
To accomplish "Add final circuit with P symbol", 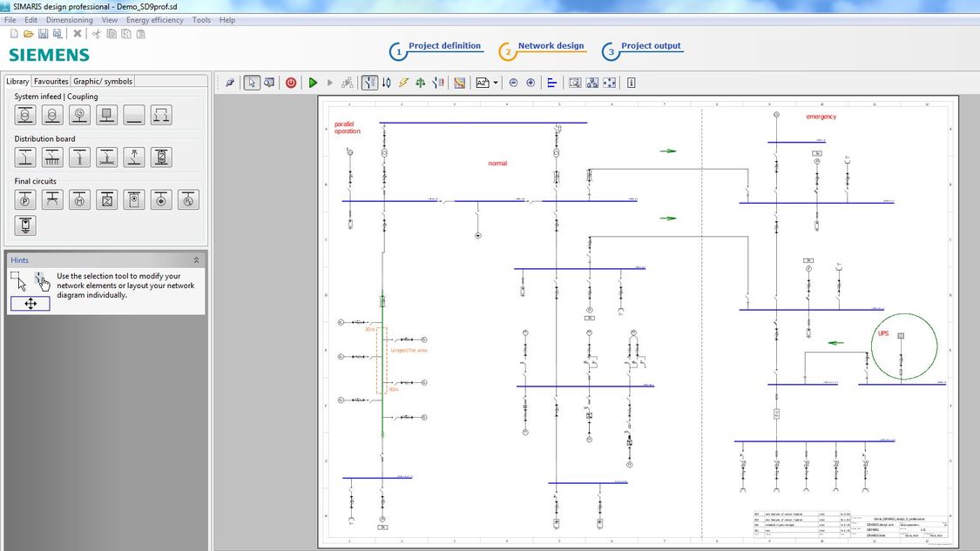I will coord(25,200).
